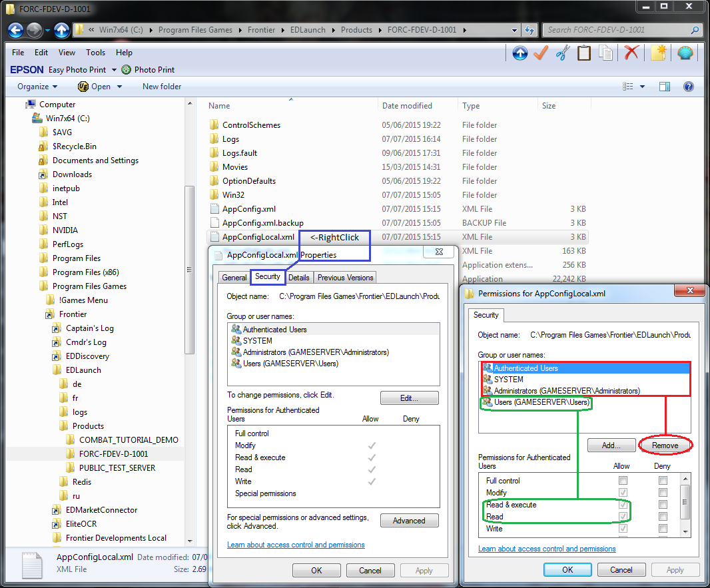Click the blue shell toolbar icon

[x=685, y=53]
